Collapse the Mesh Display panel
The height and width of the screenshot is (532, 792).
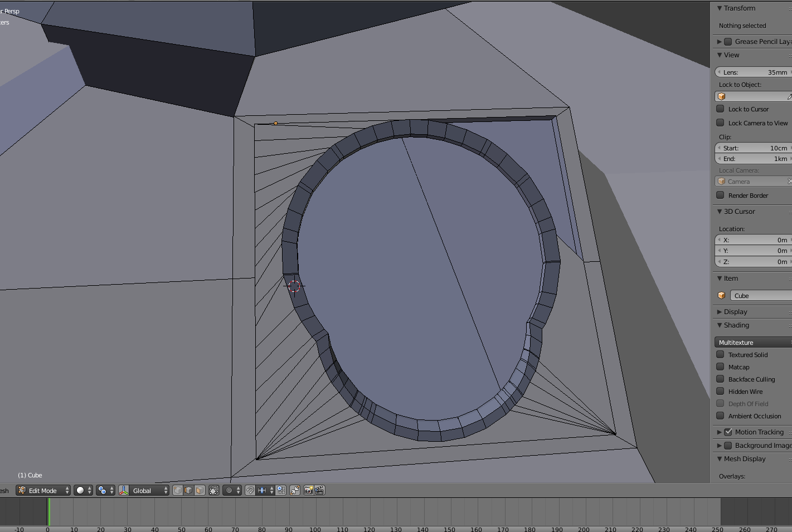720,458
